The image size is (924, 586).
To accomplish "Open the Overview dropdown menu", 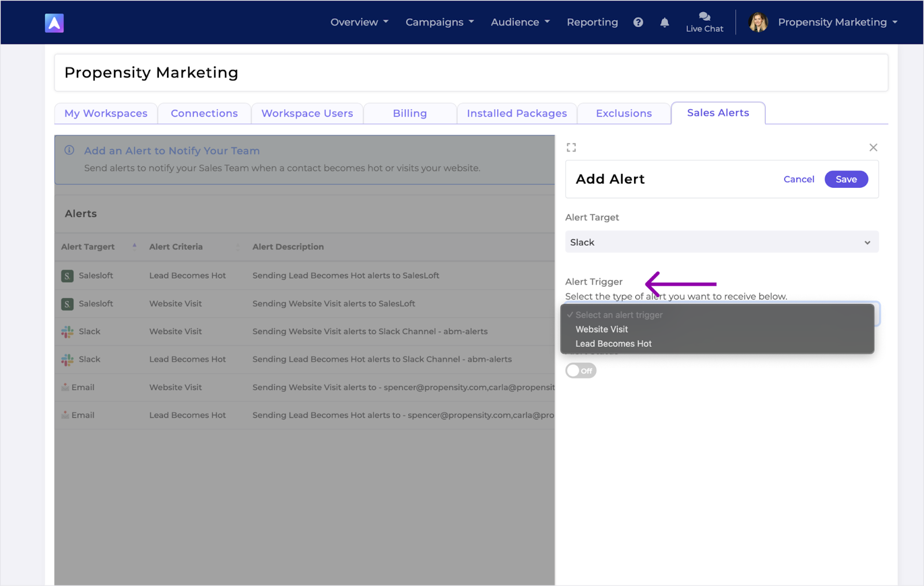I will pyautogui.click(x=359, y=23).
